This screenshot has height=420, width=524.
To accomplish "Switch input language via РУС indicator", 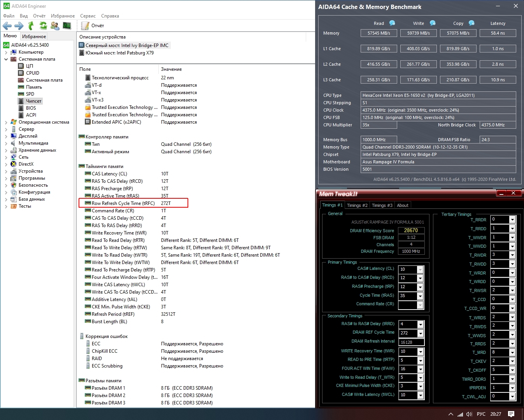I will click(481, 414).
